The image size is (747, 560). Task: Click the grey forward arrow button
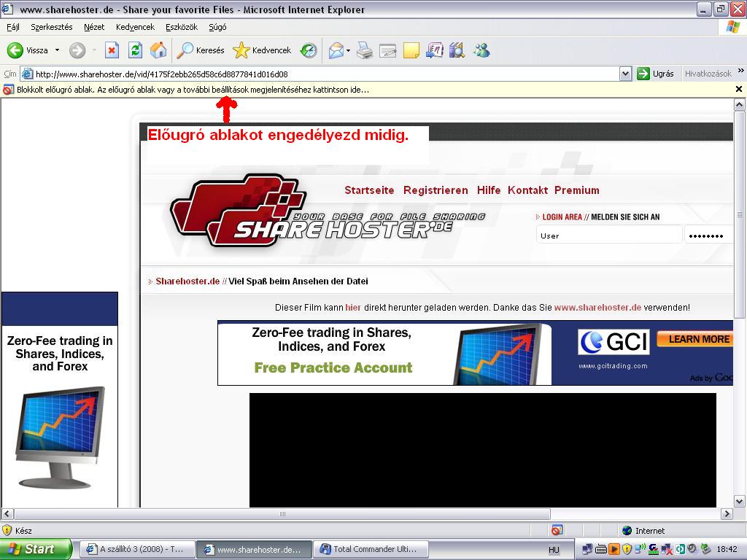(x=77, y=50)
